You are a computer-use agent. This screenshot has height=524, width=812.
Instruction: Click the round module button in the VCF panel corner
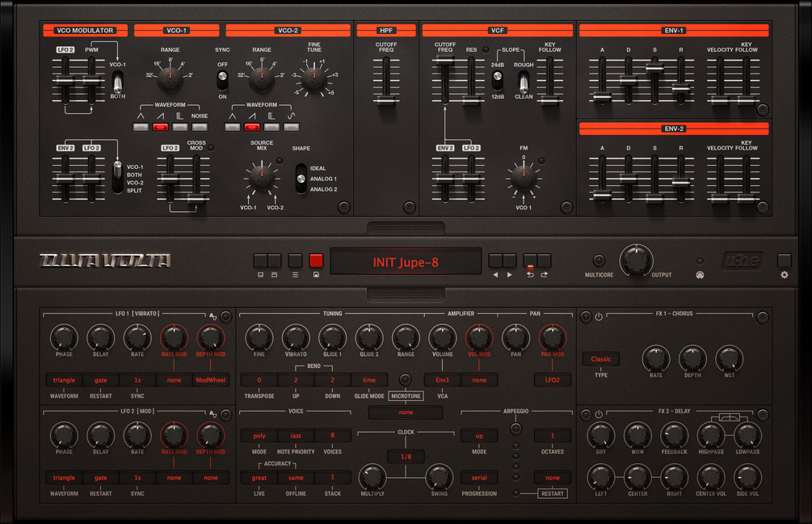click(x=566, y=207)
